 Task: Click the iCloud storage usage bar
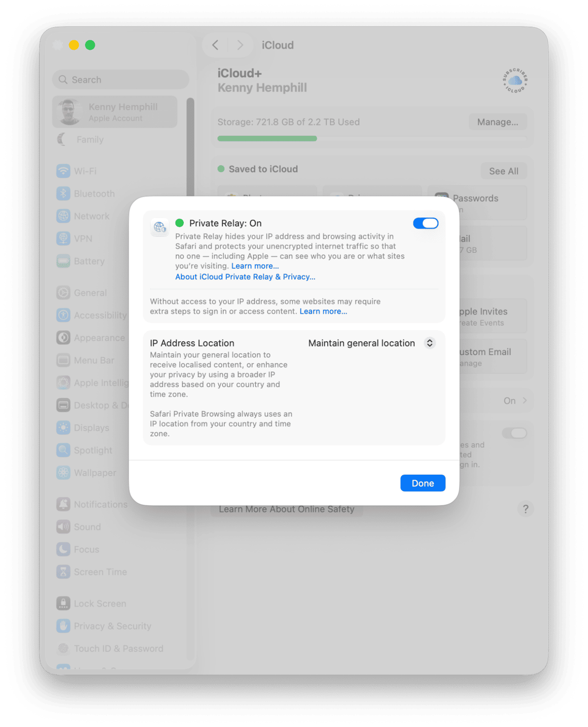coord(372,139)
